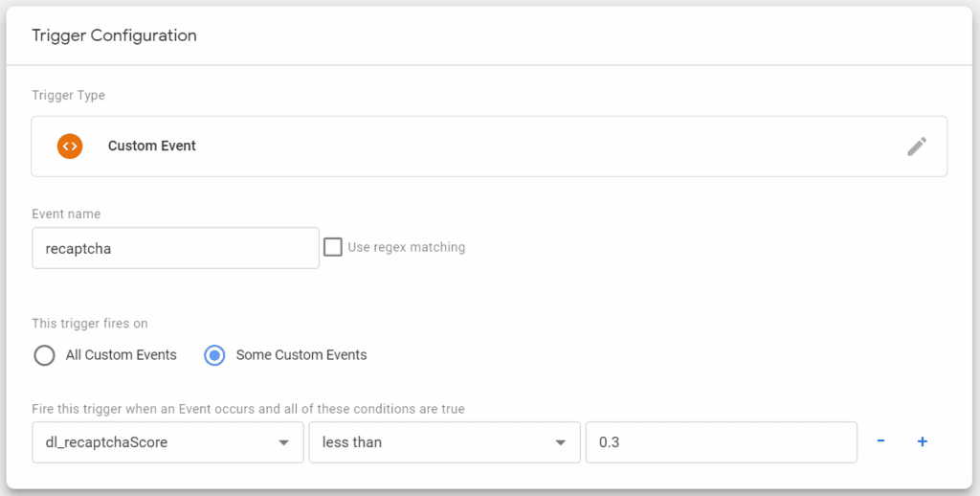Click the arrow on dl_recaptchaScore variable selector
The width and height of the screenshot is (980, 496).
[x=283, y=442]
